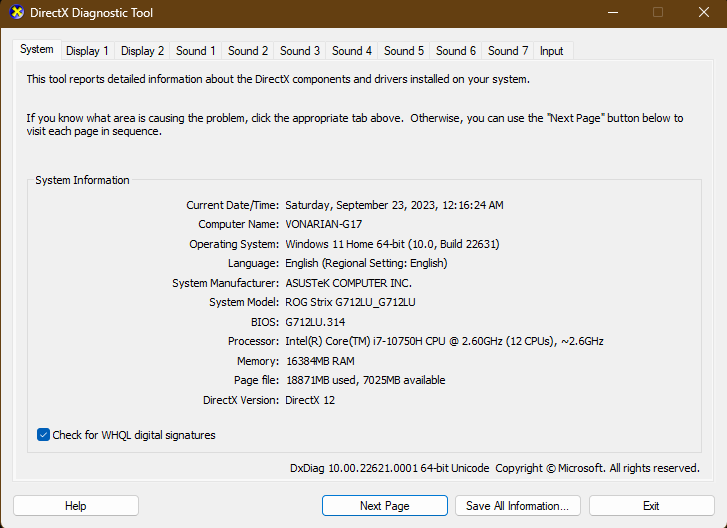This screenshot has width=727, height=528.
Task: Go to the Sound 3 tab
Action: click(x=300, y=51)
